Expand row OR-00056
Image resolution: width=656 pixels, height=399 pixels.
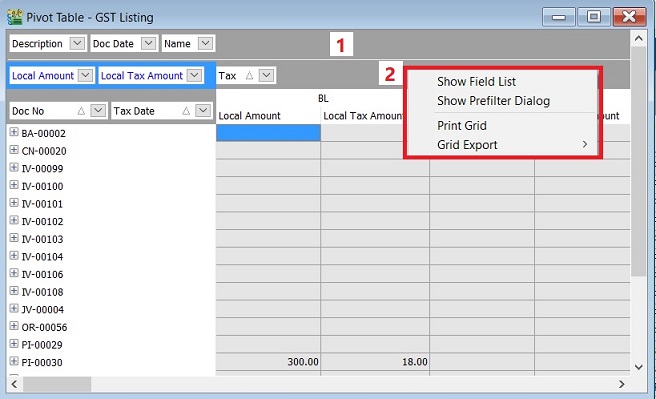point(14,326)
